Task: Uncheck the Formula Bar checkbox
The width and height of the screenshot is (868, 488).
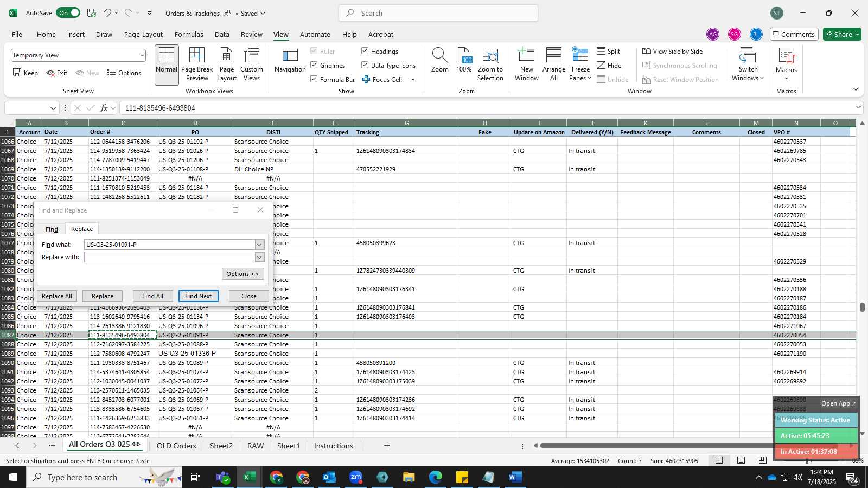Action: 314,79
